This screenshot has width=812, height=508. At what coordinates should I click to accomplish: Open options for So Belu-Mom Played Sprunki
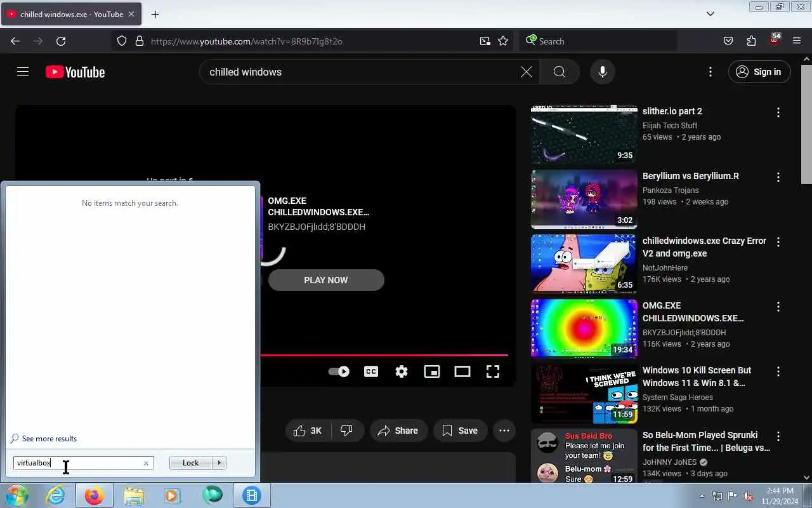point(778,436)
